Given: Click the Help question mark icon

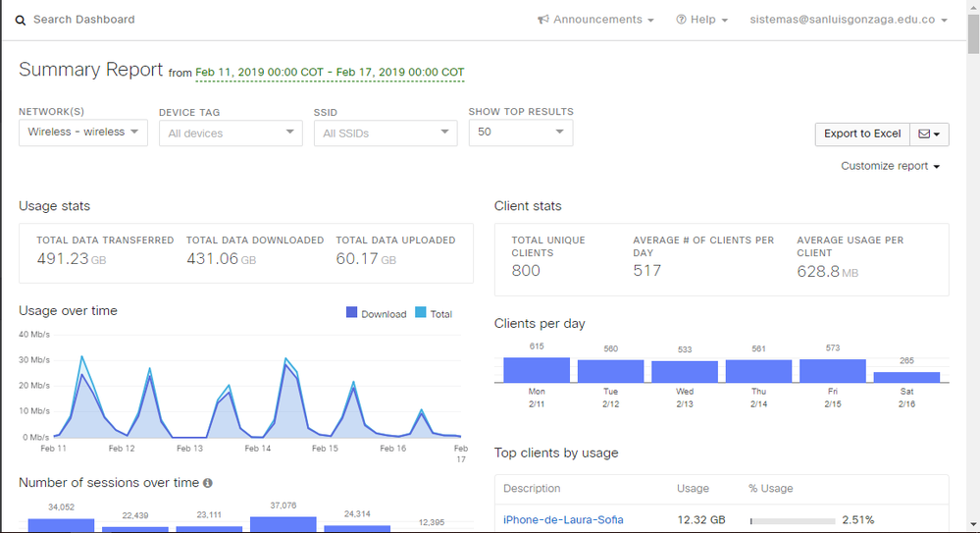Looking at the screenshot, I should (x=681, y=20).
